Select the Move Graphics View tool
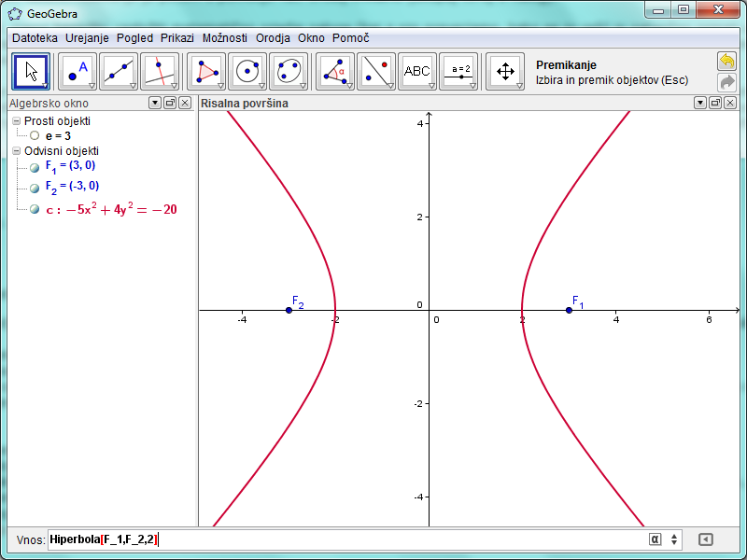This screenshot has width=747, height=560. click(505, 71)
